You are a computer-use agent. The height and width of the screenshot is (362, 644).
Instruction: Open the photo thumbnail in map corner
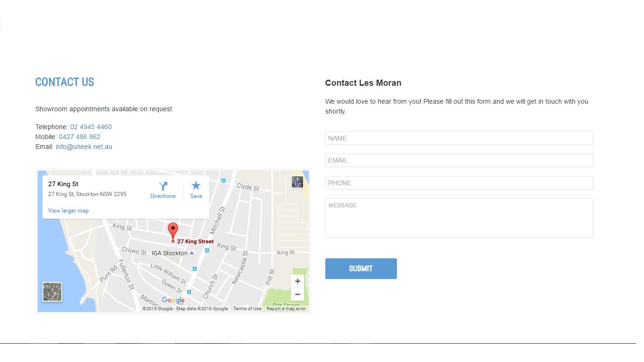(297, 182)
